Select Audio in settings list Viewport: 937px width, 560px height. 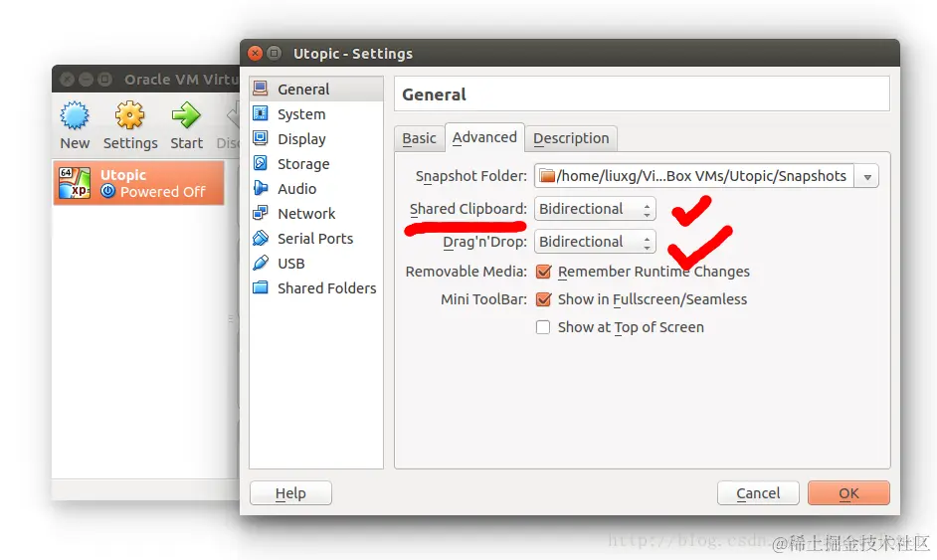(316, 189)
